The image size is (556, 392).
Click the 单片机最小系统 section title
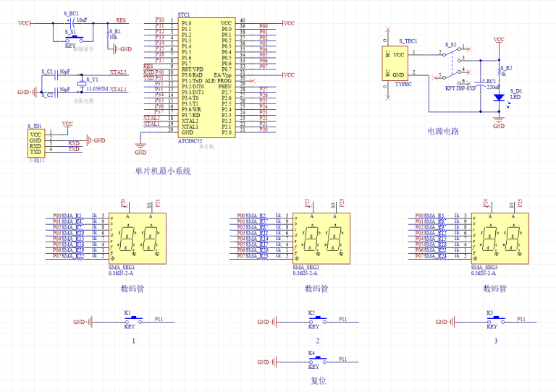point(163,171)
